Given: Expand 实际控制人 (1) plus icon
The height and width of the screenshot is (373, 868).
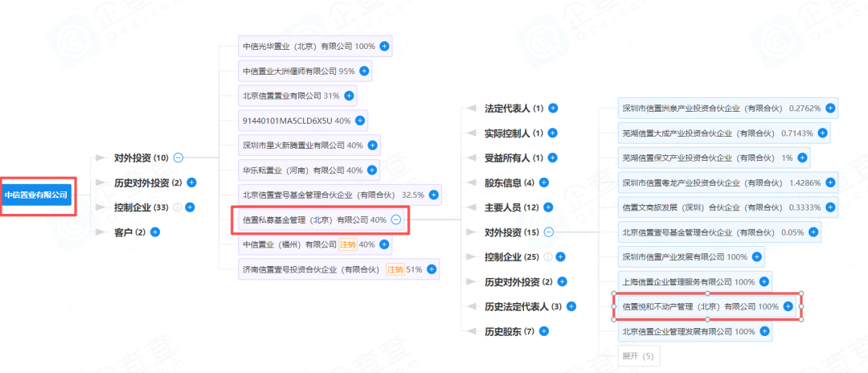Looking at the screenshot, I should click(552, 133).
